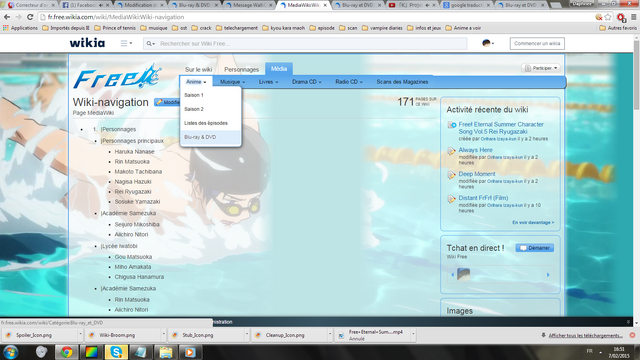Open the Always Here activity link
Viewport: 640px width, 360px height.
[x=476, y=150]
